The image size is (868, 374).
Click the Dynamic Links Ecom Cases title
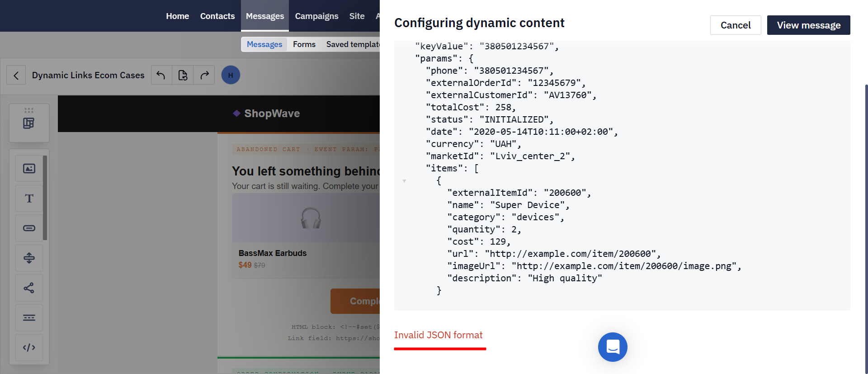click(88, 75)
